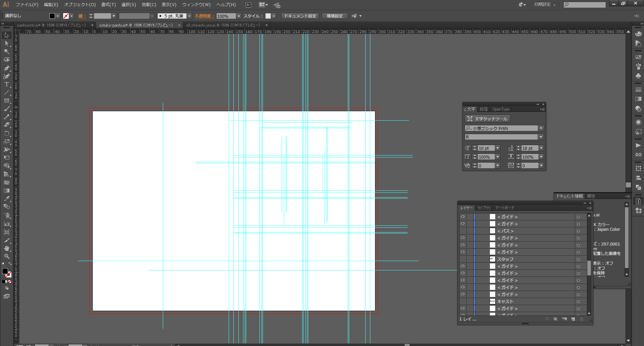Screen dimensions: 644x346
Task: Open the 小塚ゴシック Pr6N font dropdown
Action: click(x=541, y=128)
